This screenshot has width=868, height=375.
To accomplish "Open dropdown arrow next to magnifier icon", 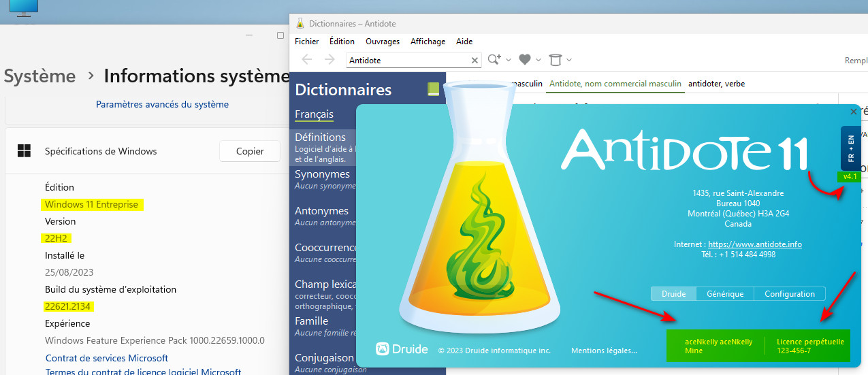I will [x=508, y=60].
